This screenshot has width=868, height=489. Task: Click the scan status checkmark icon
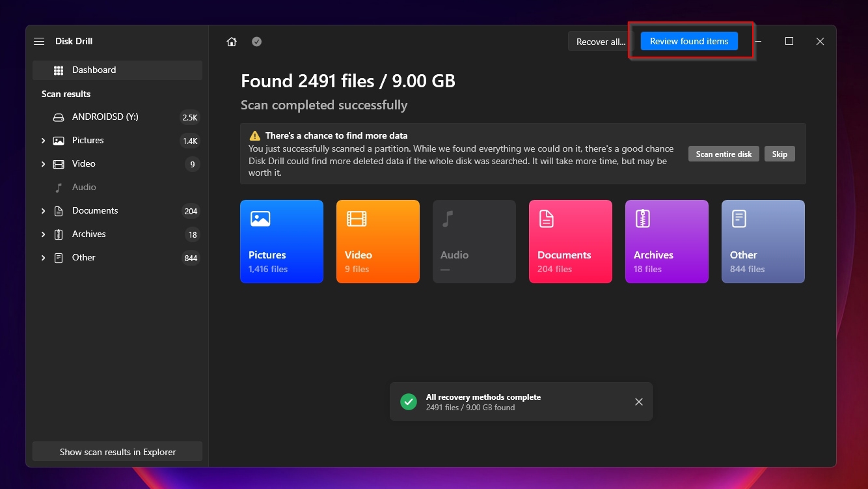pyautogui.click(x=257, y=42)
